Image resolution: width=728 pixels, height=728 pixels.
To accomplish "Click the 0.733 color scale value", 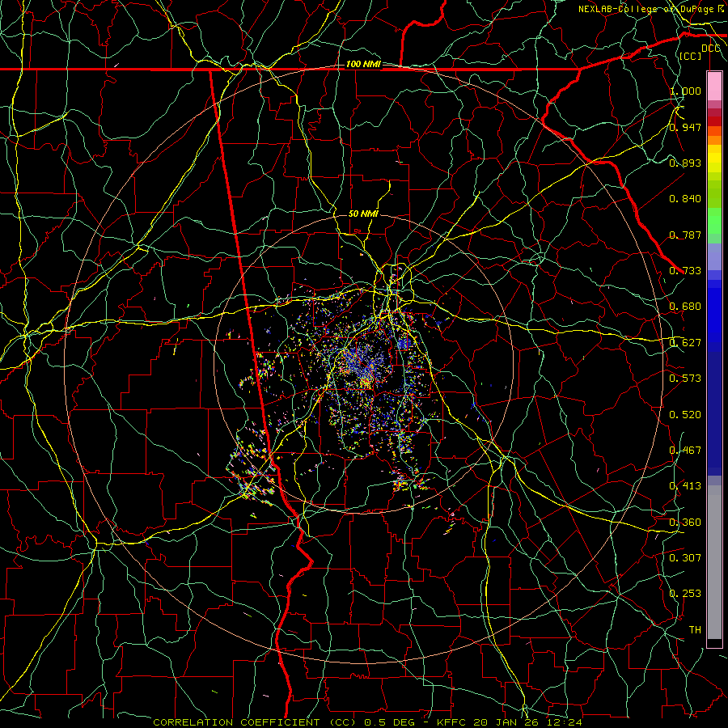I will tap(685, 271).
